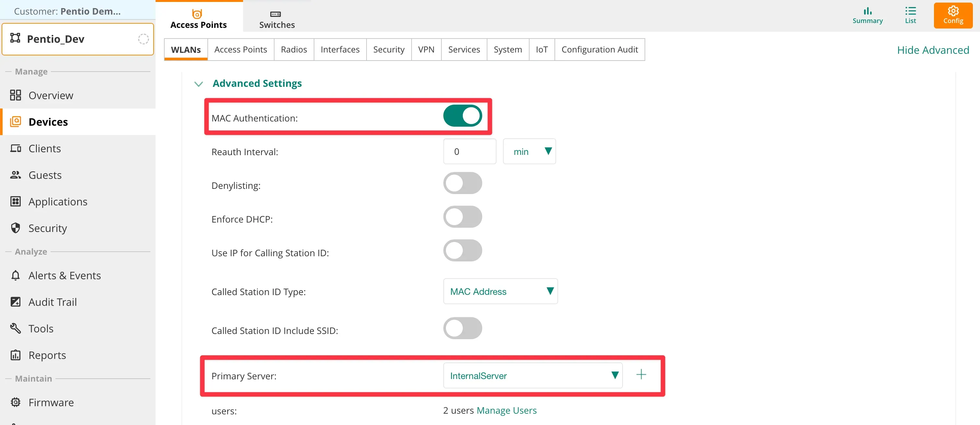
Task: Open Audit Trail sidebar icon
Action: pyautogui.click(x=15, y=302)
